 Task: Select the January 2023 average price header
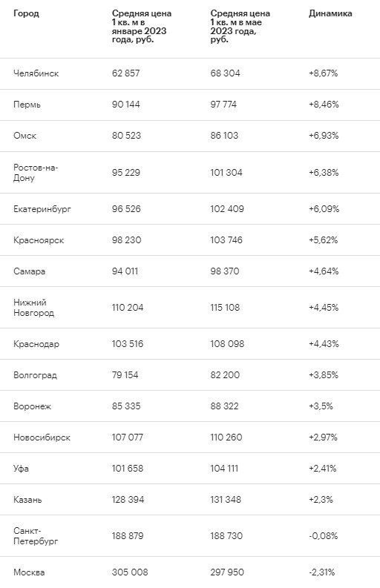(142, 26)
